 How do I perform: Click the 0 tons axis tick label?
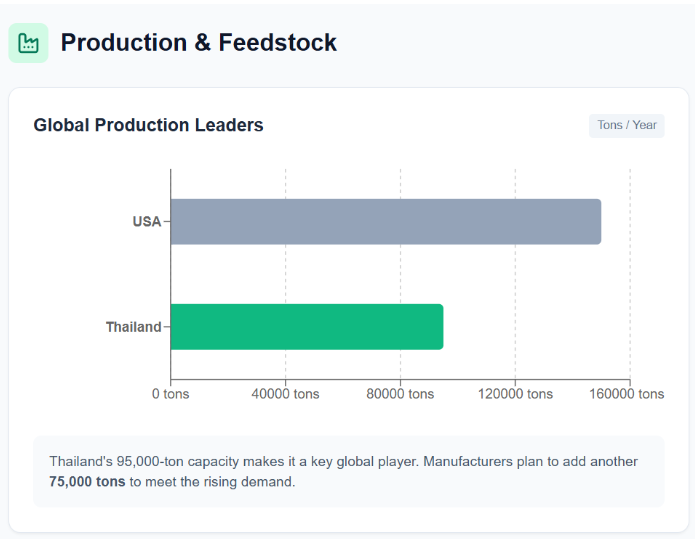pos(171,394)
